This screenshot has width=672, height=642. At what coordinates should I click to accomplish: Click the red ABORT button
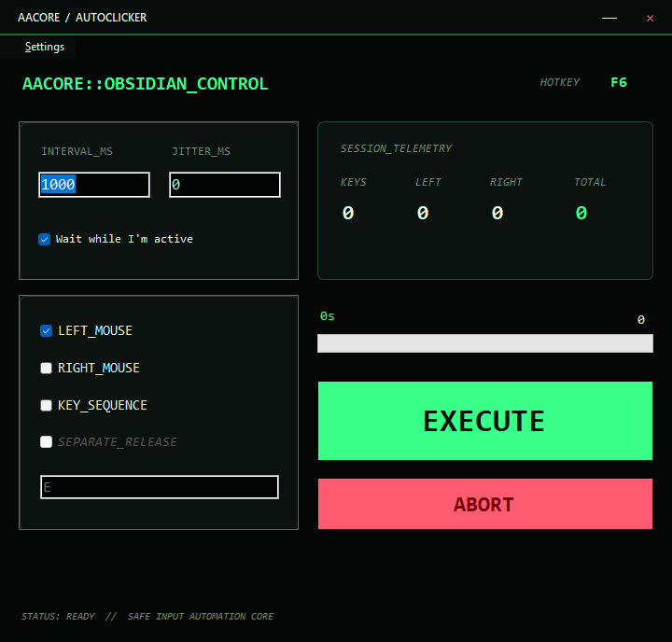coord(485,504)
